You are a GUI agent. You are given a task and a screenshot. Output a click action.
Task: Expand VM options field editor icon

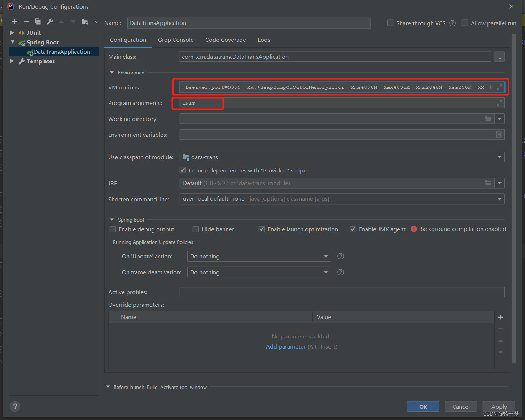[x=499, y=87]
